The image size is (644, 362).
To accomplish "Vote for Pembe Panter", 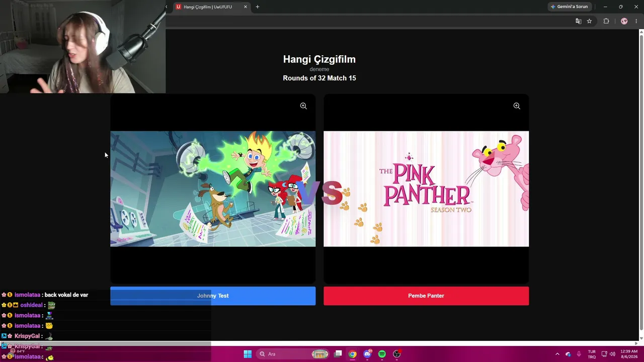I will coord(426,296).
